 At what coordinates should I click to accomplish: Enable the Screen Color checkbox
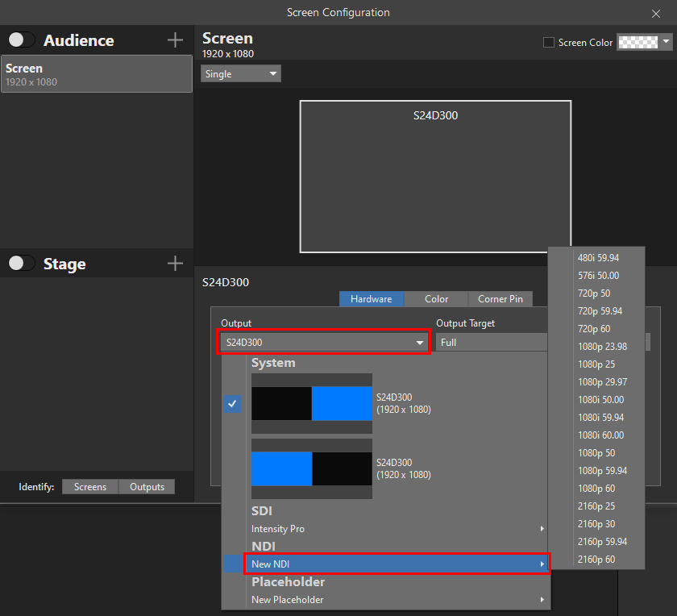point(549,43)
